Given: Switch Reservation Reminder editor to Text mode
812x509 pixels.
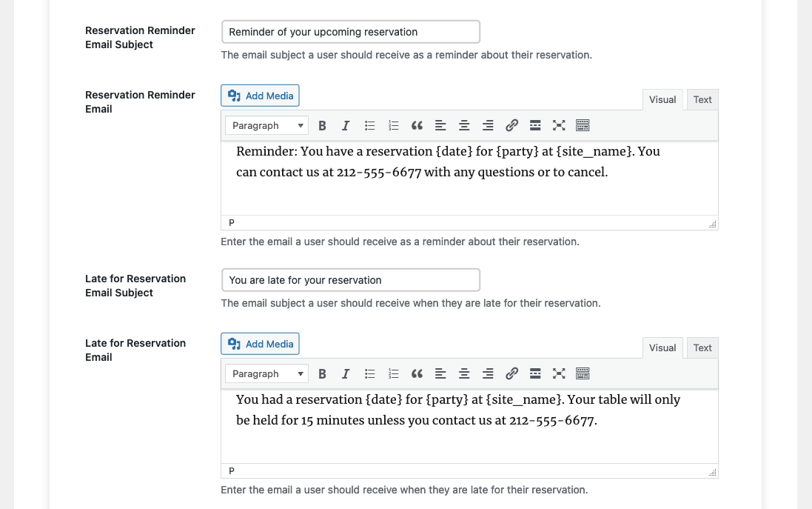Looking at the screenshot, I should (701, 99).
